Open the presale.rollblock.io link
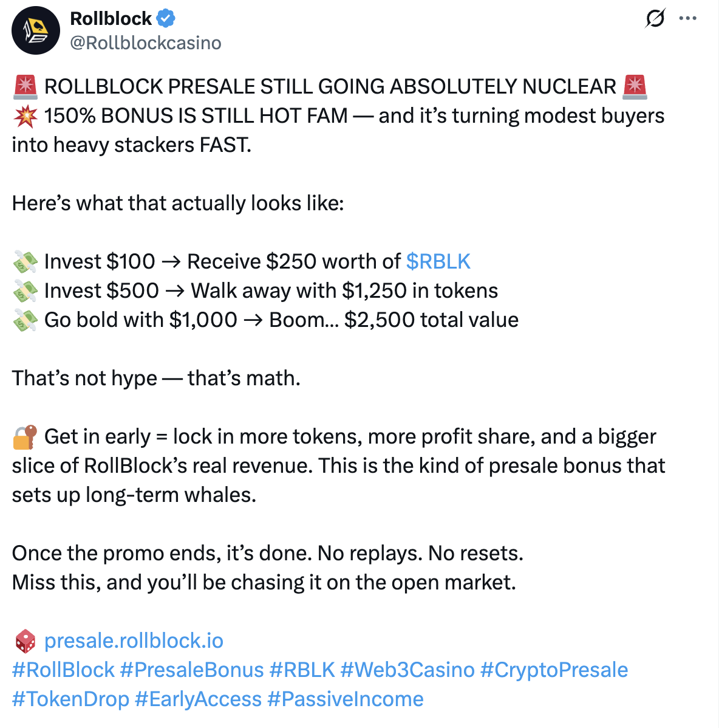Viewport: 719px width, 728px height. point(134,640)
